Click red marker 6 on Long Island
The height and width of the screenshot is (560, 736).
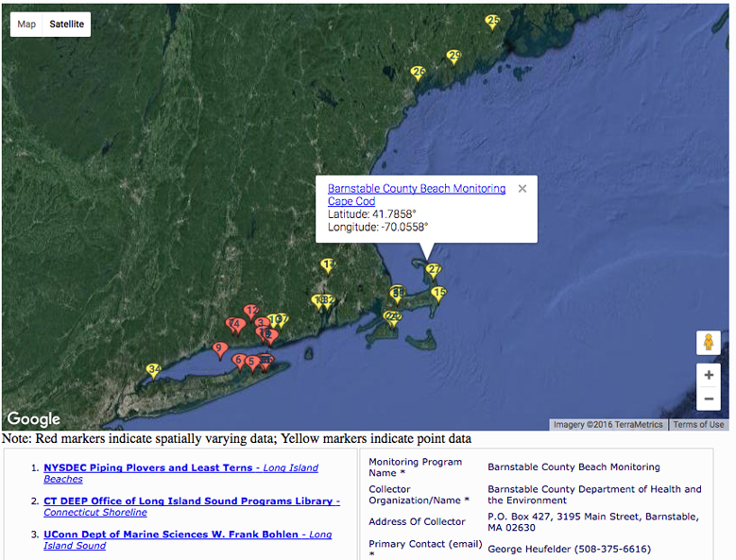coord(239,362)
